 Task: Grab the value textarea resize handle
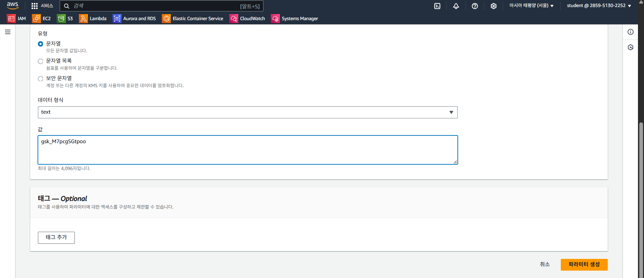pos(455,162)
